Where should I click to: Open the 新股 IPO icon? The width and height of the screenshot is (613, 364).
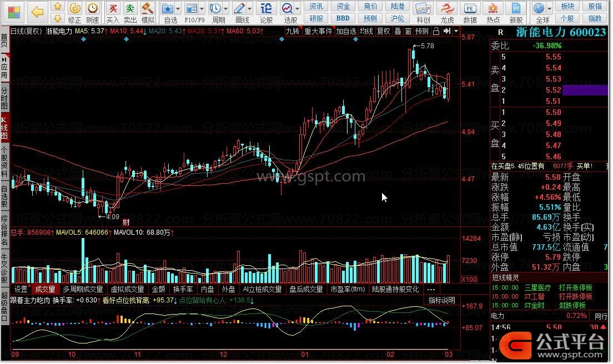click(x=516, y=13)
